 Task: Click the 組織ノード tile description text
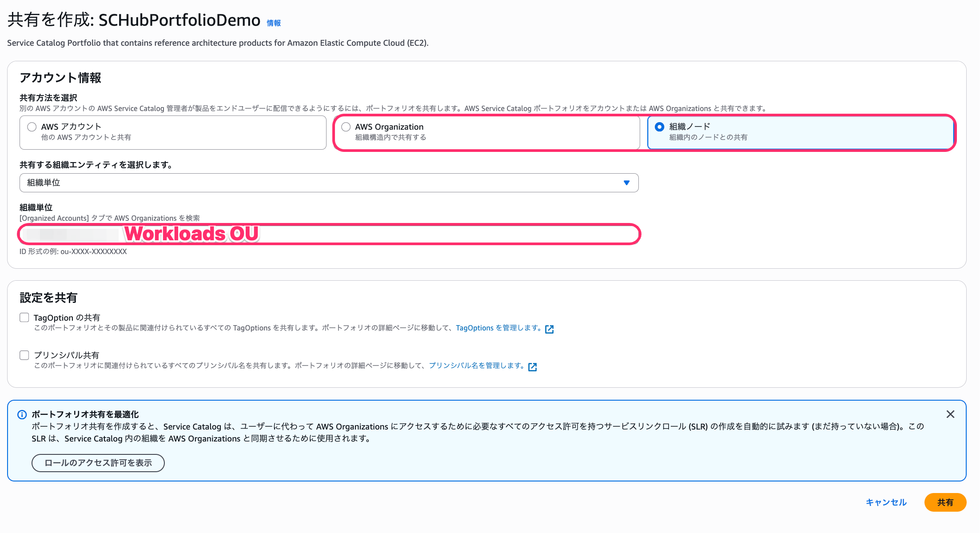[x=708, y=138]
